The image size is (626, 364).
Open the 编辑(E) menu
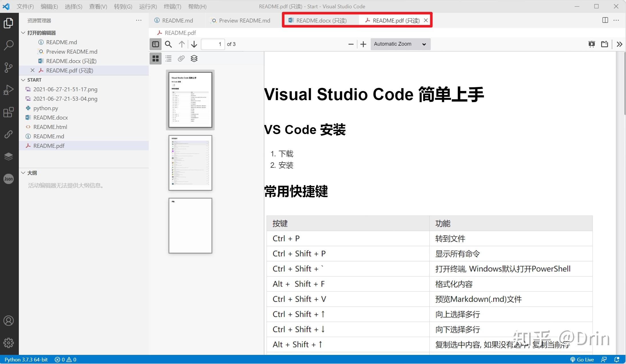pyautogui.click(x=49, y=6)
